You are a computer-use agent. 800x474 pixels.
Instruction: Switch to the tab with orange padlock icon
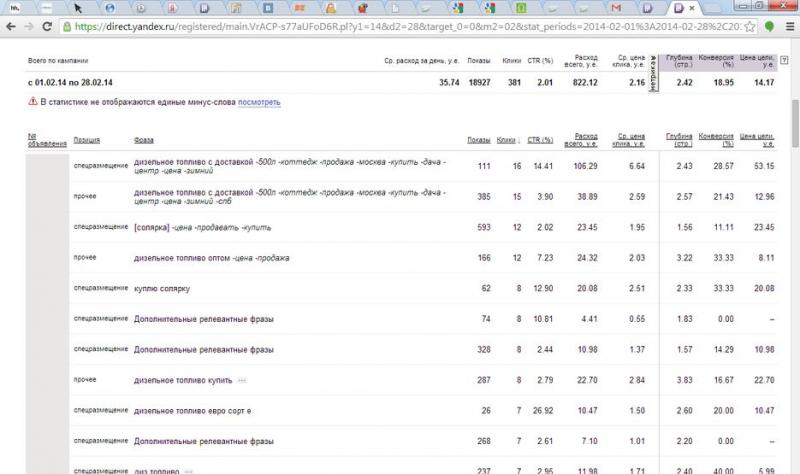(x=331, y=8)
